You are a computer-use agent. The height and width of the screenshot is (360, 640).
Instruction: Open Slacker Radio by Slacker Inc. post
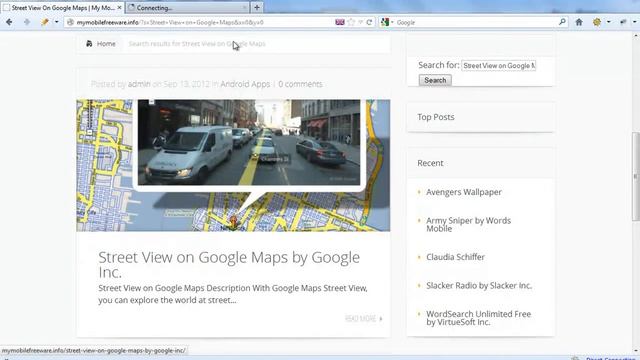pyautogui.click(x=479, y=286)
